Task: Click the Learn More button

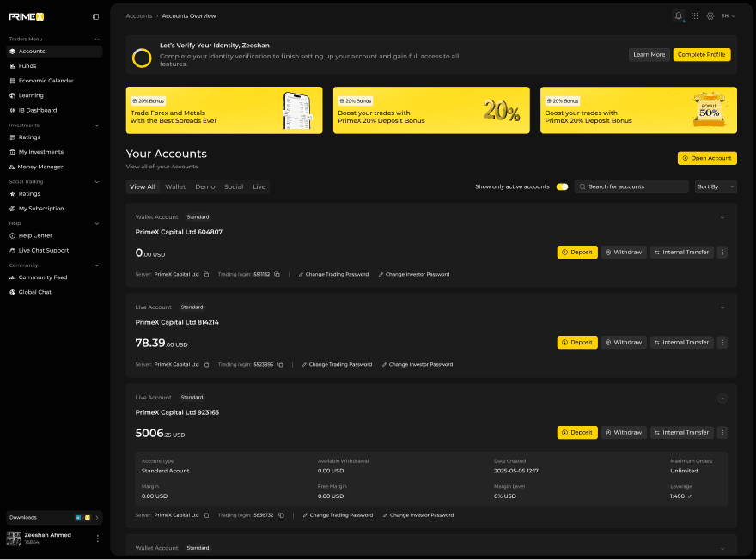Action: (x=649, y=54)
